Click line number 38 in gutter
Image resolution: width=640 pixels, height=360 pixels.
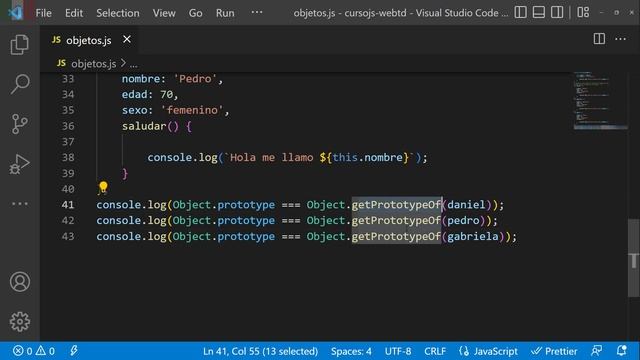point(68,158)
